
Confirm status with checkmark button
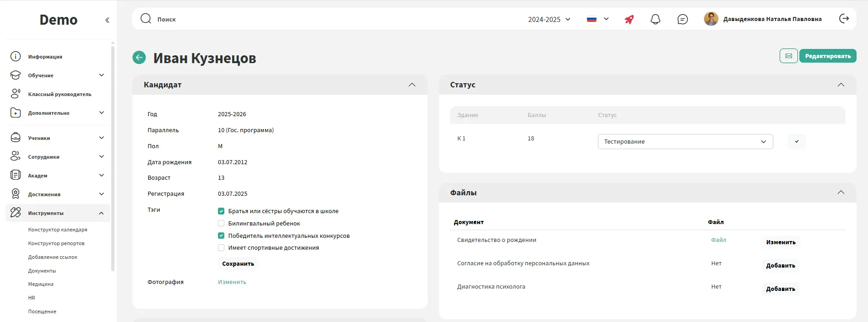coord(797,141)
